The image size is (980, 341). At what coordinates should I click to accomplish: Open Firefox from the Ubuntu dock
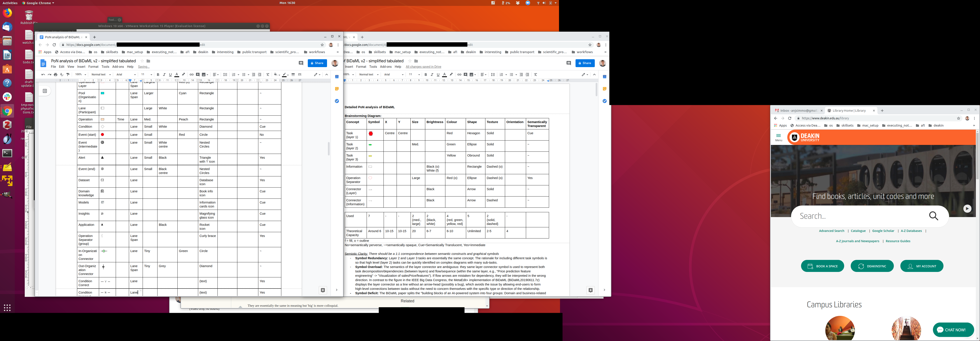pos(7,13)
